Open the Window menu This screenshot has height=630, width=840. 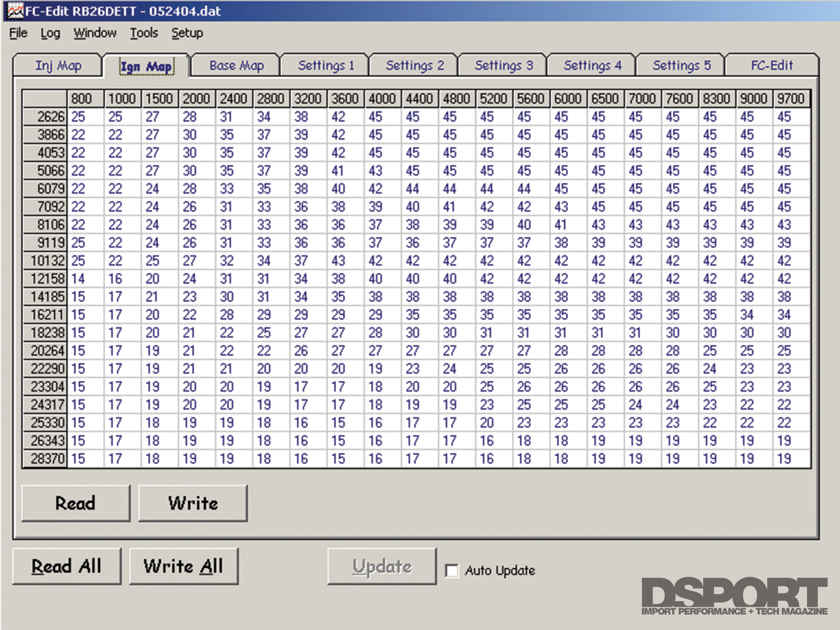coord(95,33)
